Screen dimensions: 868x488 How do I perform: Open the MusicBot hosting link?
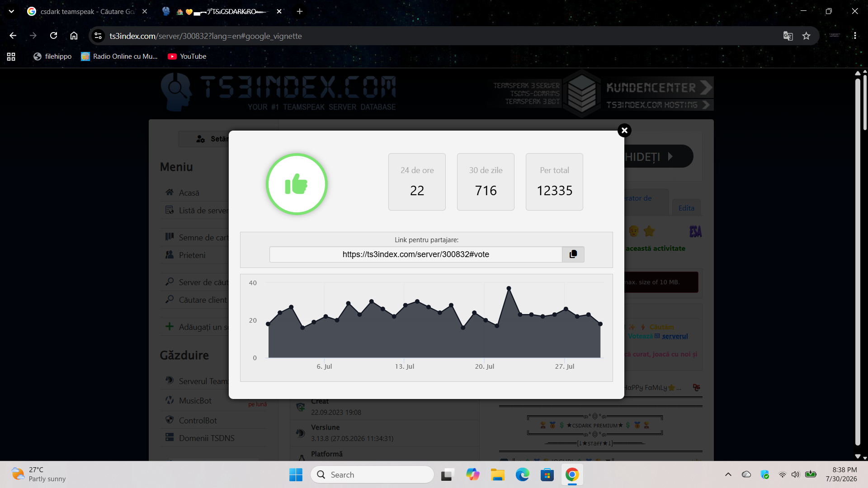(x=195, y=401)
